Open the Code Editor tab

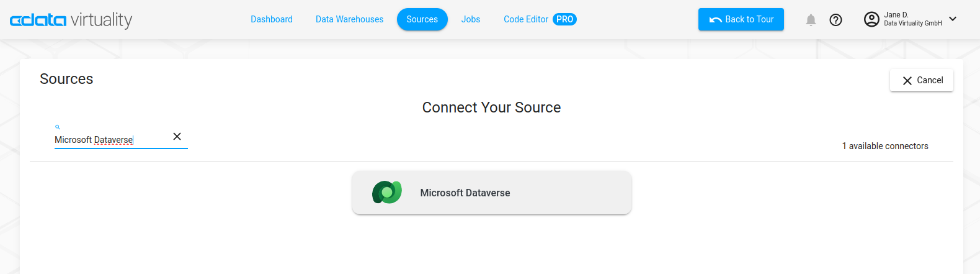coord(526,19)
